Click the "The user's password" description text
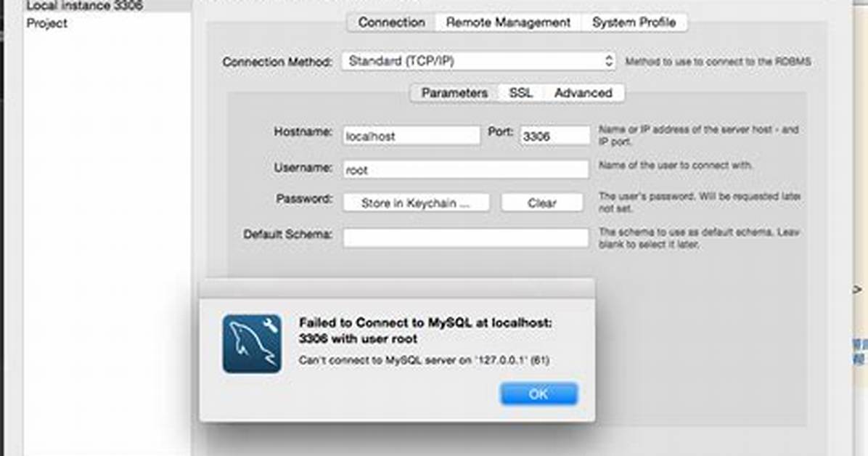This screenshot has height=456, width=868. pyautogui.click(x=700, y=203)
